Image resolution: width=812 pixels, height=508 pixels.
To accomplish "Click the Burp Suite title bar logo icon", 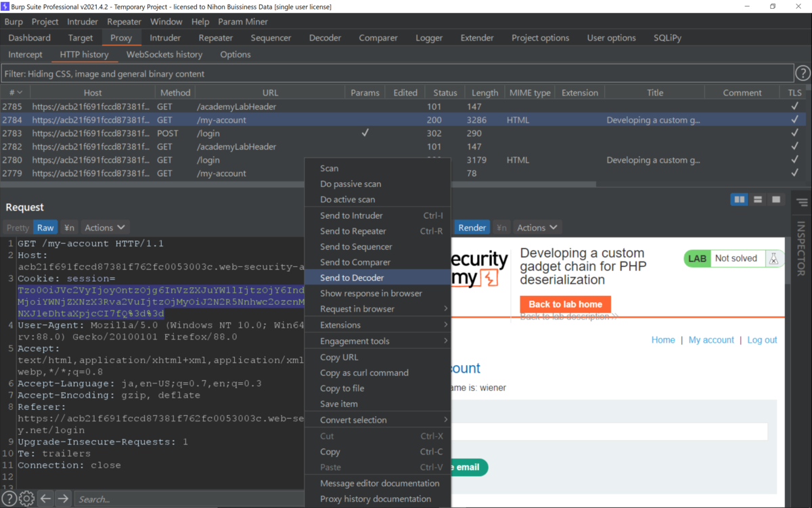I will pyautogui.click(x=5, y=6).
